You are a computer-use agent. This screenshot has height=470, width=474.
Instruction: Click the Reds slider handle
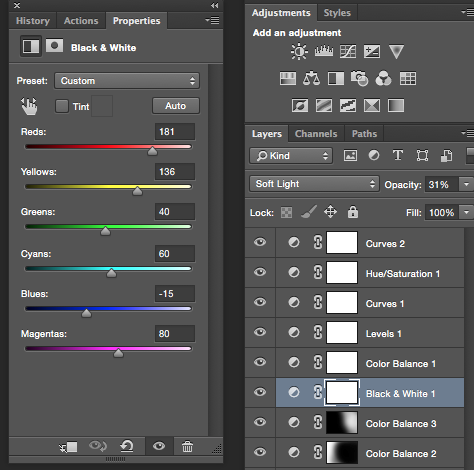click(152, 151)
